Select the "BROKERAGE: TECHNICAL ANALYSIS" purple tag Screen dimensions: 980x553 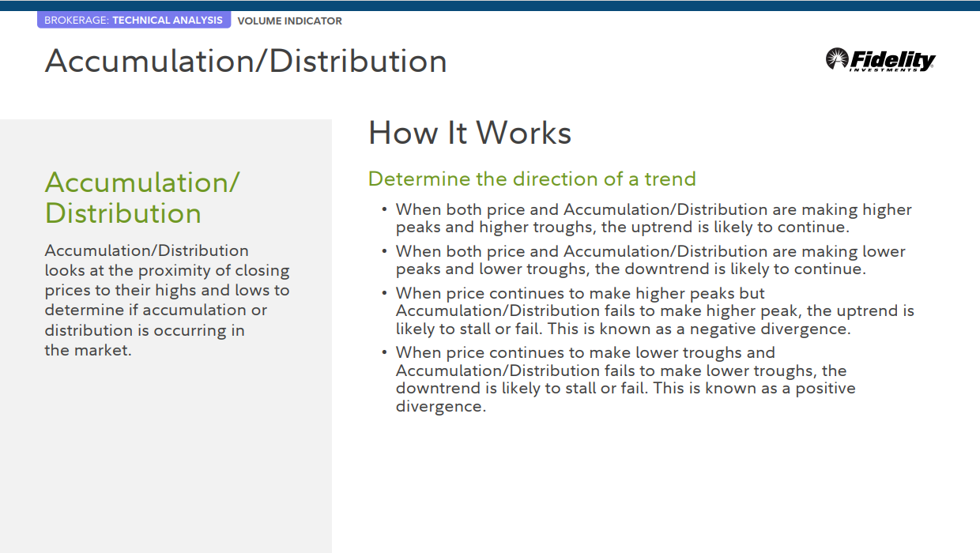(134, 20)
